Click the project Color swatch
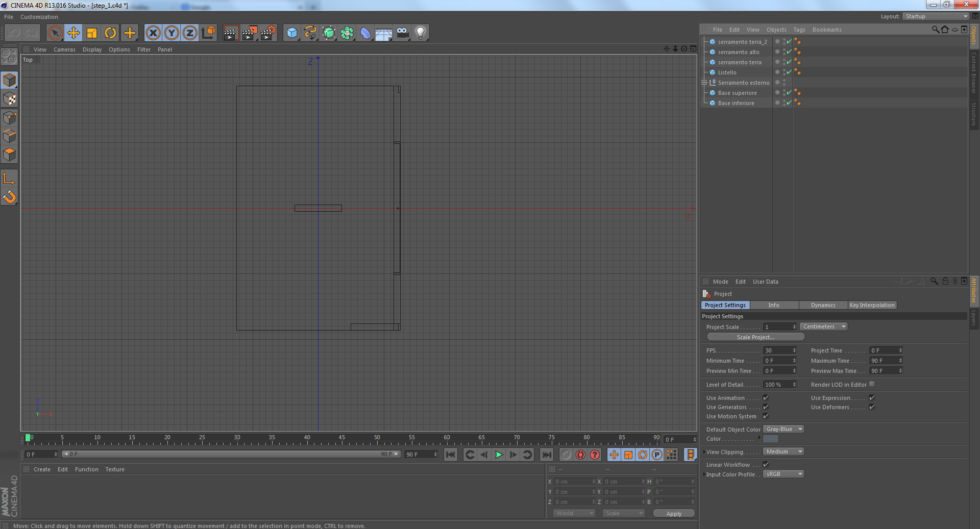The height and width of the screenshot is (529, 980). (770, 439)
